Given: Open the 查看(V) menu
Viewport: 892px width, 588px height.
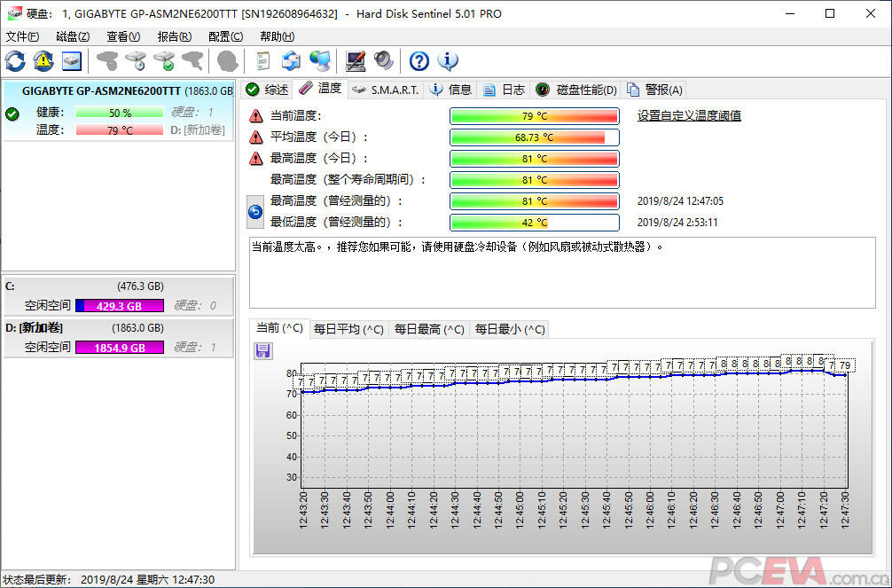Looking at the screenshot, I should [123, 37].
